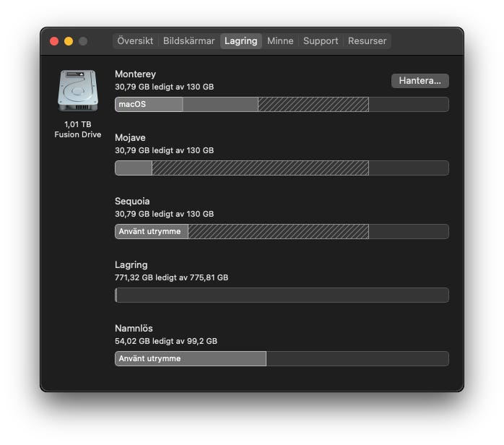Click free-space text under Monterey
This screenshot has height=445, width=504.
[164, 87]
